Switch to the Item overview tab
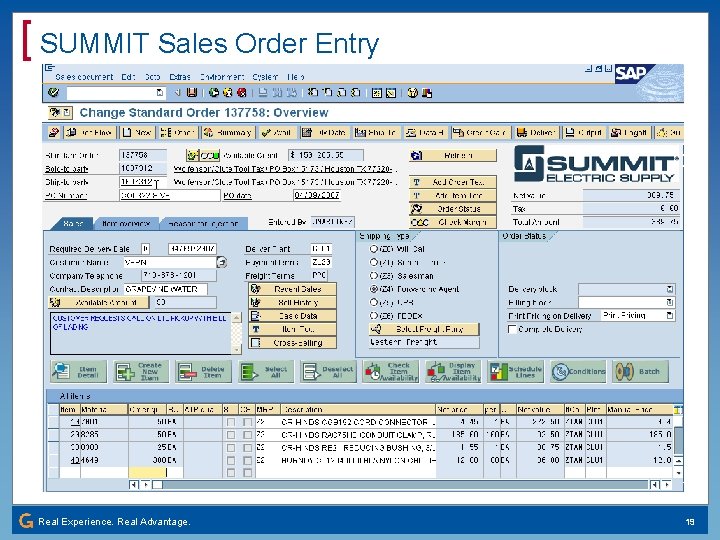Viewport: 720px width, 540px height. point(126,224)
